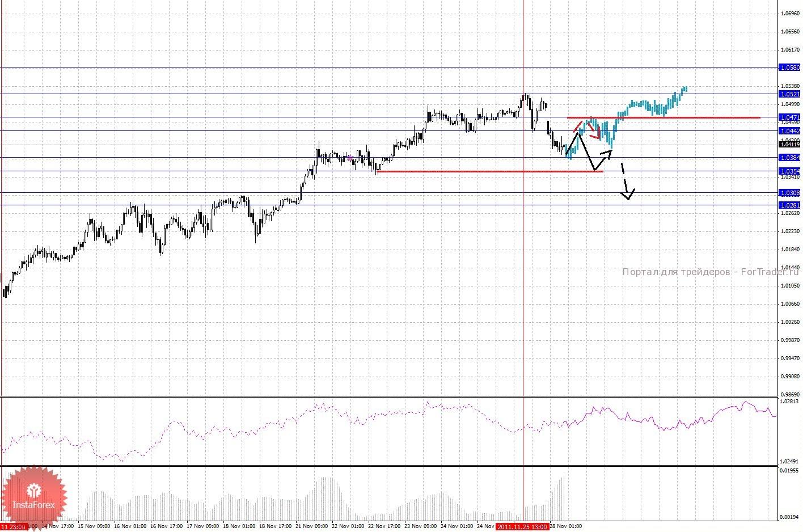Click the 0.01955 indicator scale value
803x532 pixels.
pos(790,471)
